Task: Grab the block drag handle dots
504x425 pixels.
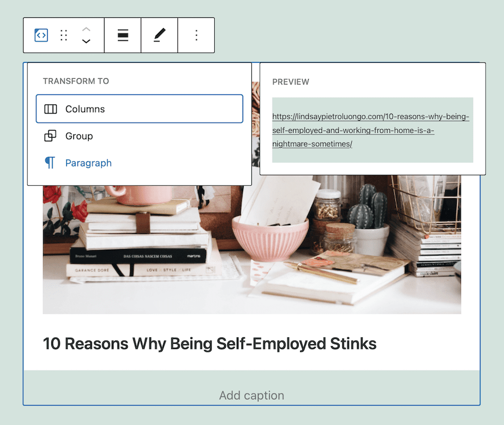Action: 64,35
